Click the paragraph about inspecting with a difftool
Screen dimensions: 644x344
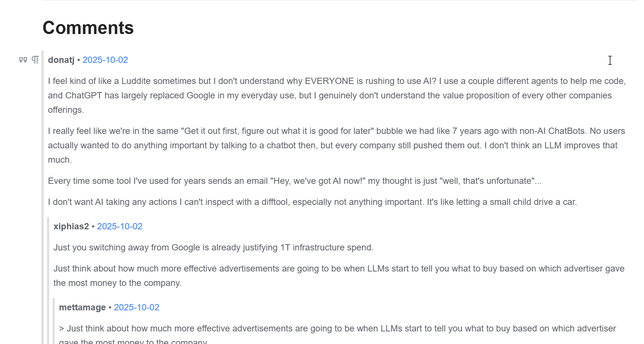tap(312, 202)
